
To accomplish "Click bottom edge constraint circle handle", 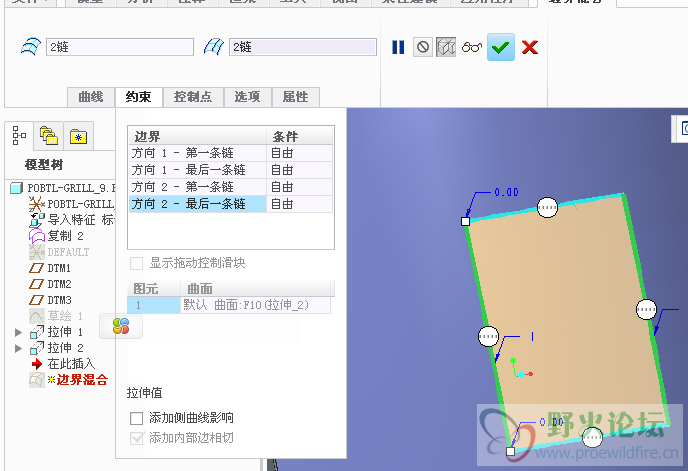I will (x=592, y=436).
